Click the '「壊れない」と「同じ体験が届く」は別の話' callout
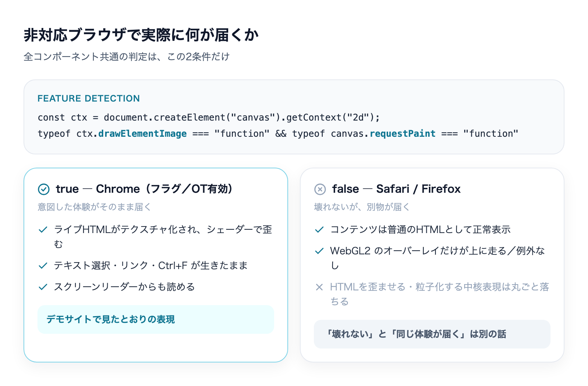 432,334
